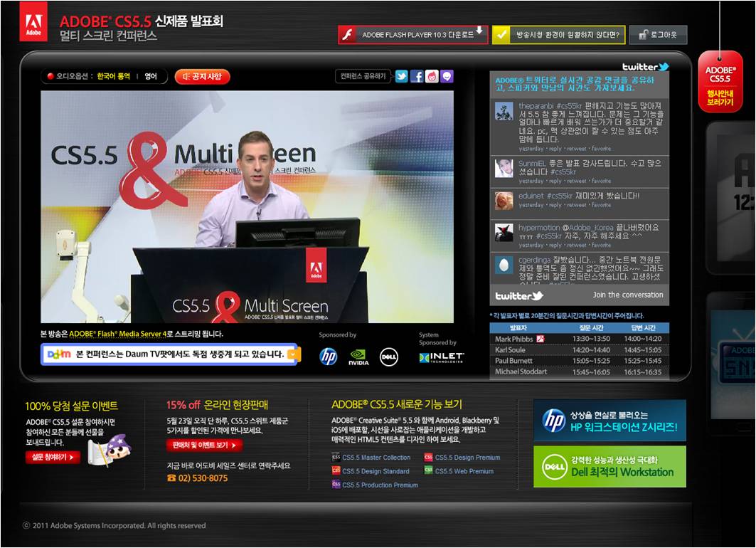Expand the Daum TV팟 banner arrow
Image resolution: width=756 pixels, height=548 pixels.
pyautogui.click(x=294, y=354)
